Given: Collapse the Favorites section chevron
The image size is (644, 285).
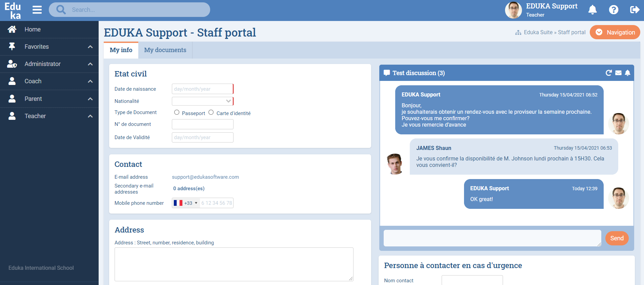Looking at the screenshot, I should pos(90,47).
